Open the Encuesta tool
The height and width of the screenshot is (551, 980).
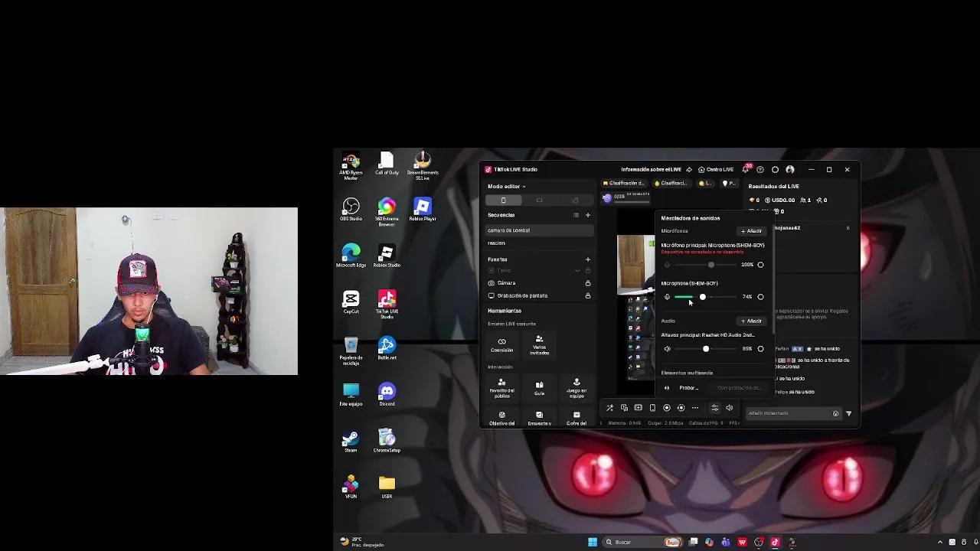click(x=539, y=419)
